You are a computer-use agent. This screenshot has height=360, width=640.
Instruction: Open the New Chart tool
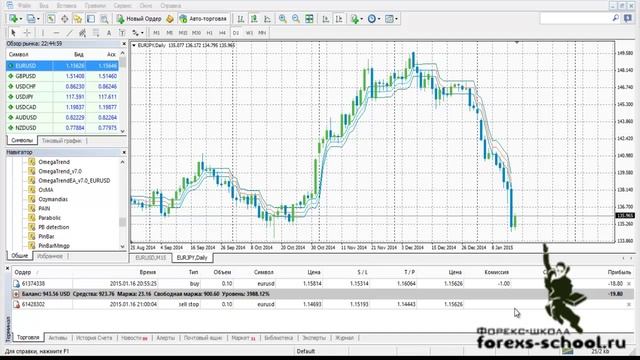[x=13, y=19]
